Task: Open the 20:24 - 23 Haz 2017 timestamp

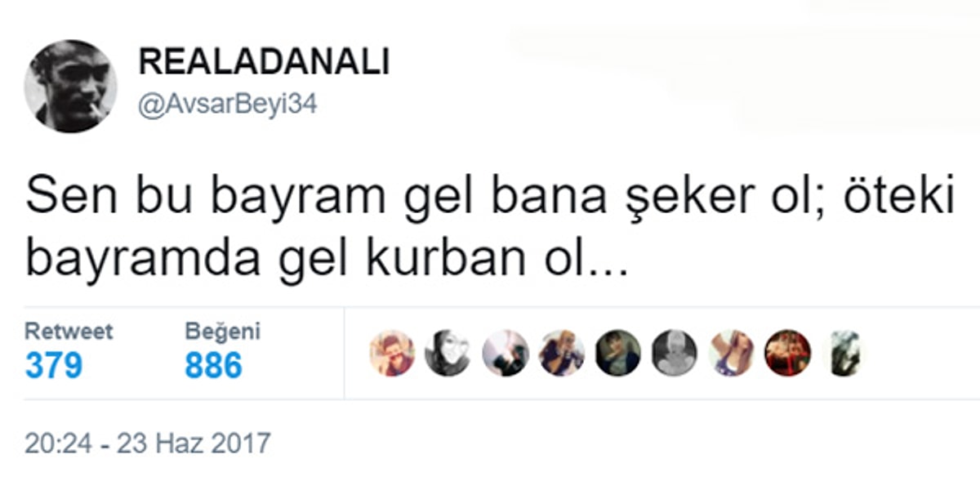Action: click(x=147, y=443)
